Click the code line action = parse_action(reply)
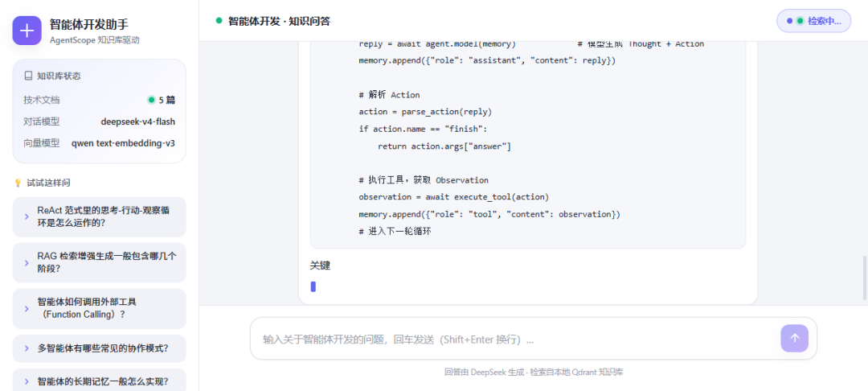868x391 pixels. pos(425,112)
